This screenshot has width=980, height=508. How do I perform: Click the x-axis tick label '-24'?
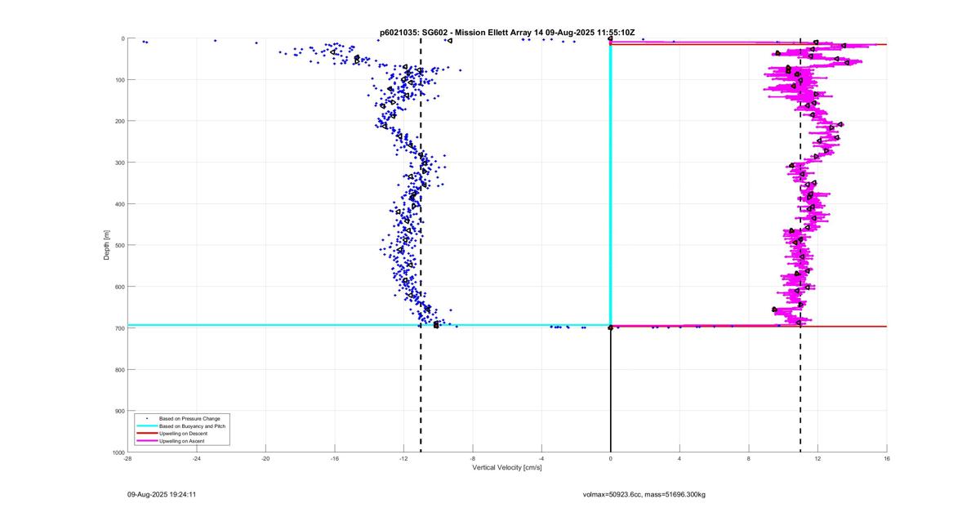click(196, 459)
